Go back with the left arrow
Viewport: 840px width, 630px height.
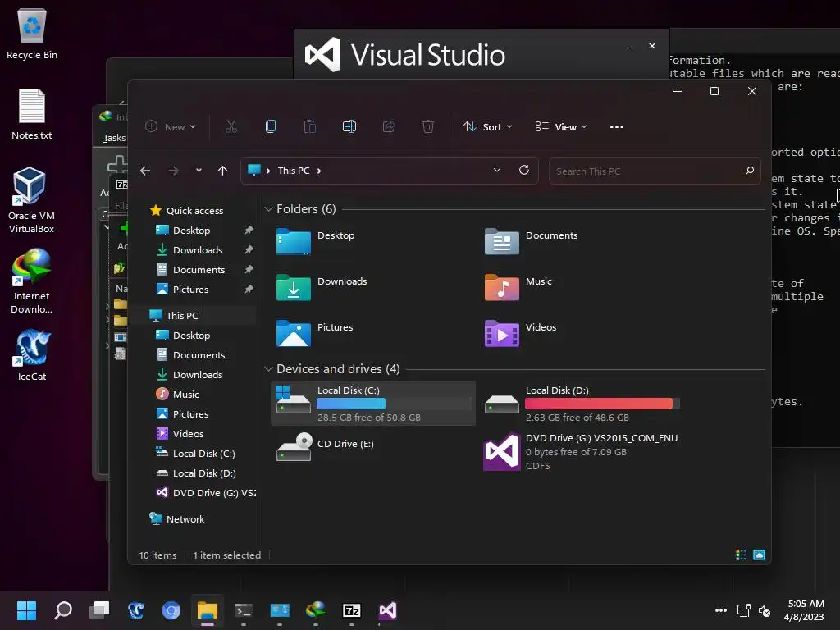(145, 171)
